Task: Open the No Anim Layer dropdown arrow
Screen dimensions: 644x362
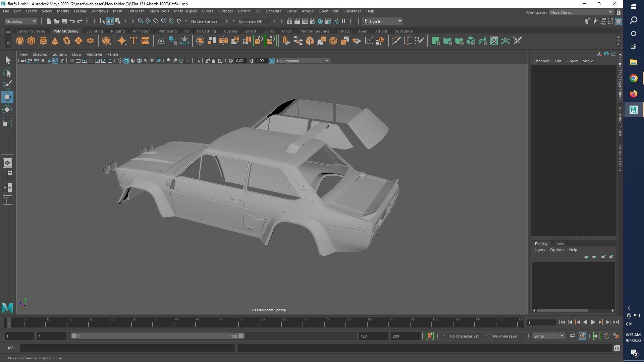Action: [487, 336]
